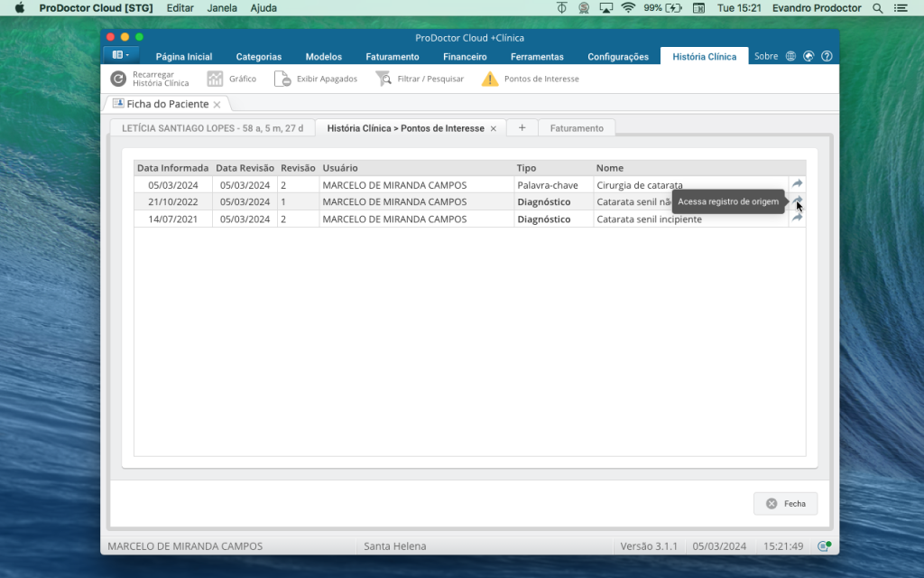This screenshot has height=578, width=924.
Task: Close the Ficha do Paciente tab
Action: click(217, 105)
